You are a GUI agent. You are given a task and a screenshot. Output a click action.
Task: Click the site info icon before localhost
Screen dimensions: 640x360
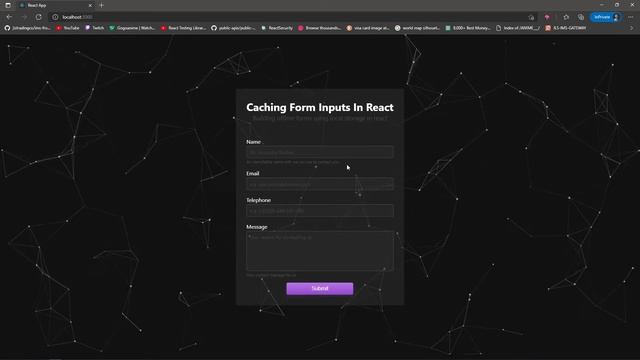click(x=55, y=17)
